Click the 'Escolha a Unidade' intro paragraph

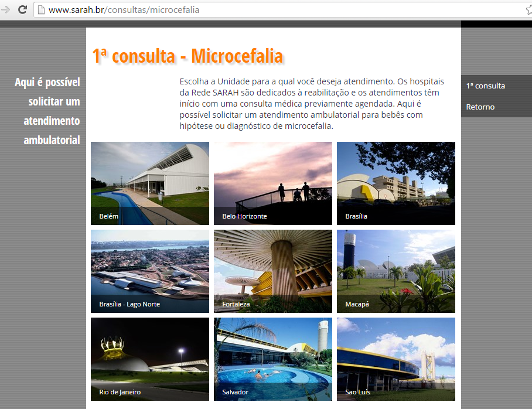point(312,104)
